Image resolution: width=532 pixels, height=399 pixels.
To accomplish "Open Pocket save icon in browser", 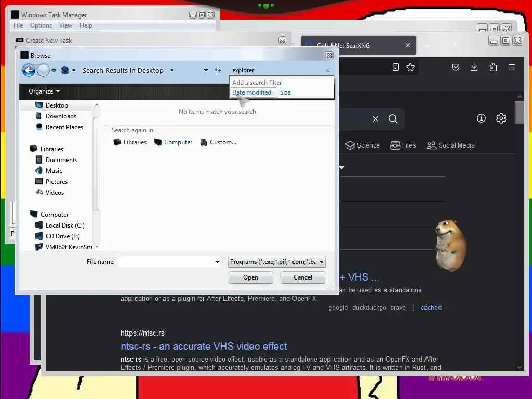I will [456, 67].
